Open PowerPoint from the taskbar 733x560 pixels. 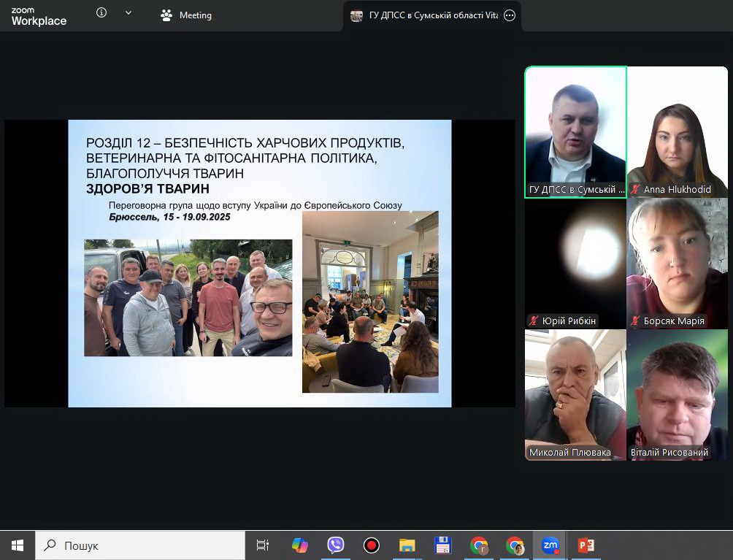click(x=586, y=545)
